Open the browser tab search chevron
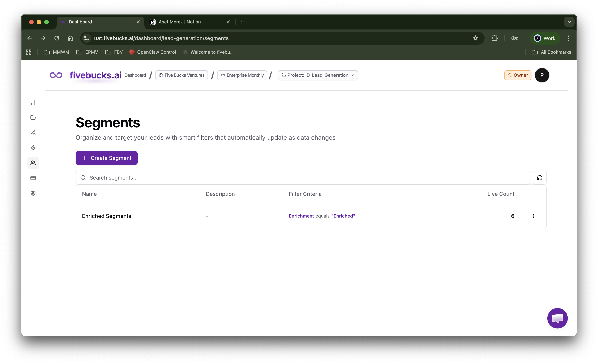Screen dimensions: 598x364 [569, 22]
